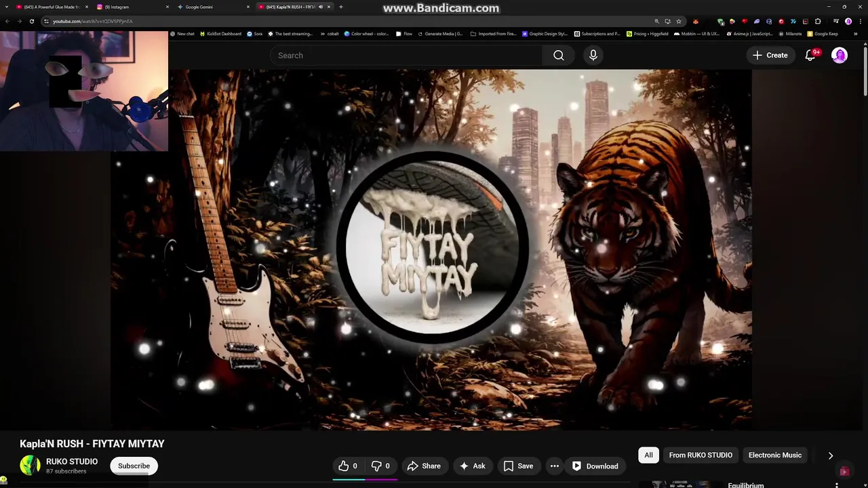
Task: Open the Graphic Design Styl... bookmark
Action: [x=545, y=33]
